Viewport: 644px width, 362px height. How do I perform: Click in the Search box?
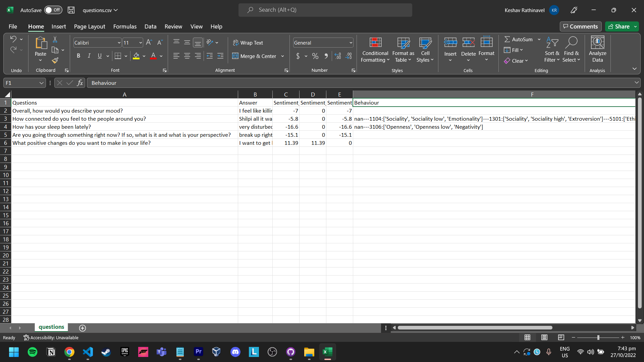325,10
